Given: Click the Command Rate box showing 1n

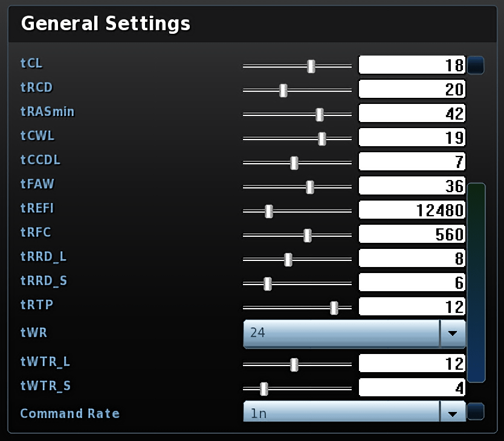Looking at the screenshot, I should coord(355,411).
